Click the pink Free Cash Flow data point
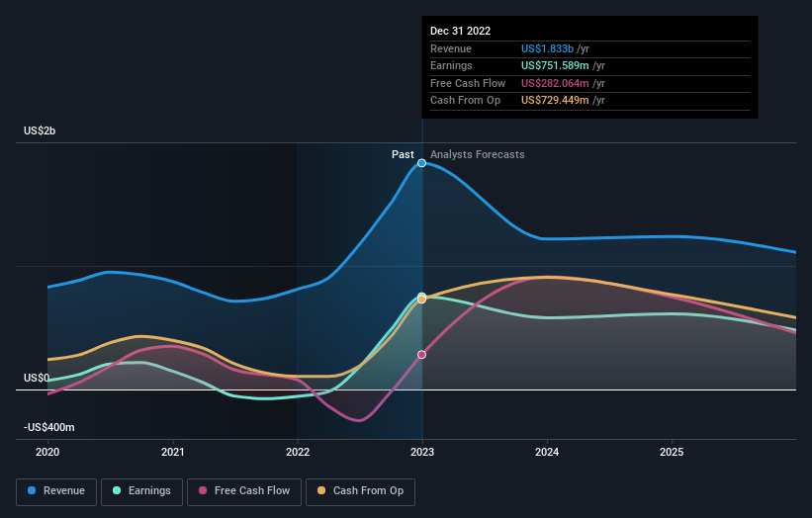 422,355
